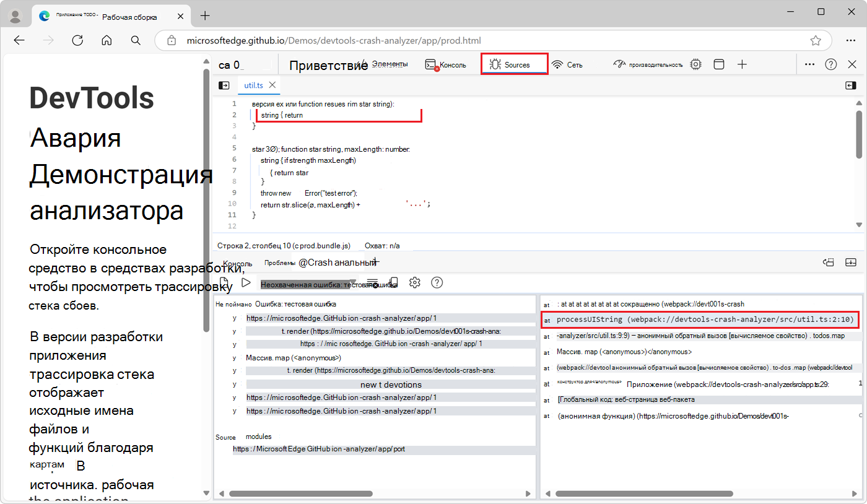
Task: Switch to the Рабочая сборка browser tab
Action: (x=111, y=16)
